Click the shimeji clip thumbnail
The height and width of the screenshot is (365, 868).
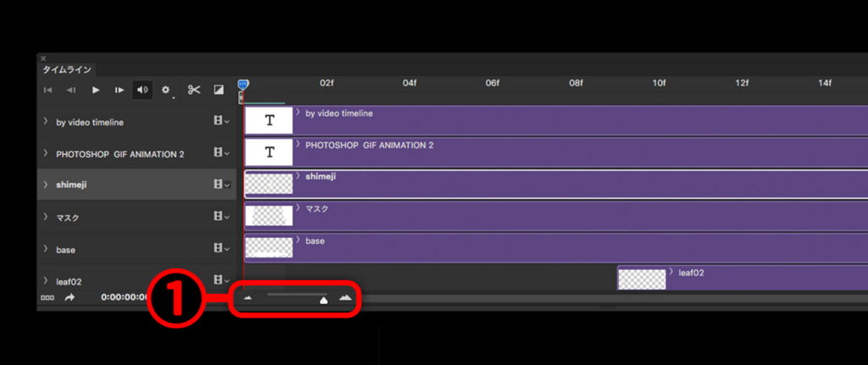(x=269, y=184)
